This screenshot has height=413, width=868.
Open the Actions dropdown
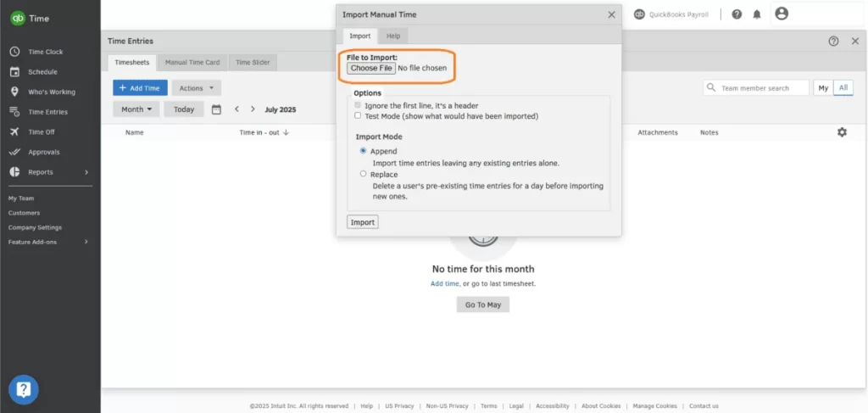click(x=197, y=88)
